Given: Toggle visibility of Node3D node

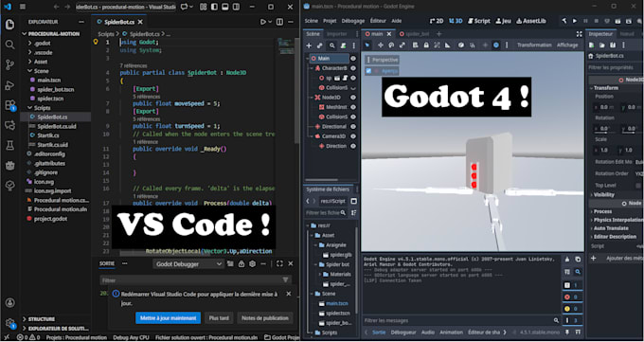Looking at the screenshot, I should [353, 98].
